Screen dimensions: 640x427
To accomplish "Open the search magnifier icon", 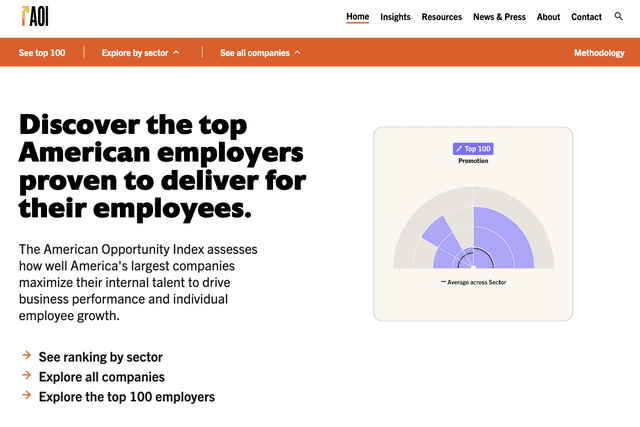I will pyautogui.click(x=618, y=16).
